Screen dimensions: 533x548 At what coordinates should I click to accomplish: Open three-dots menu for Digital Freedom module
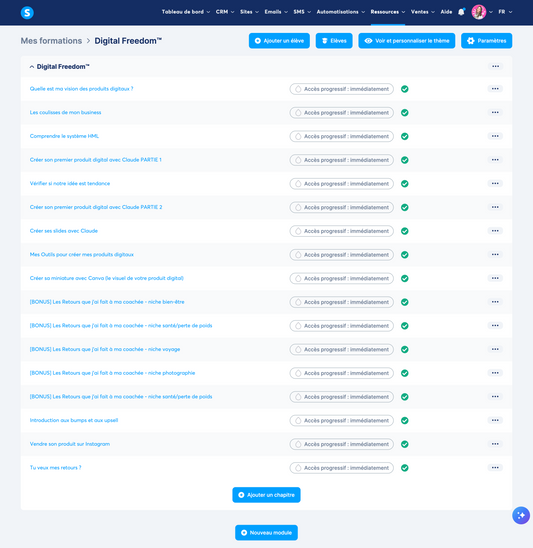click(495, 66)
